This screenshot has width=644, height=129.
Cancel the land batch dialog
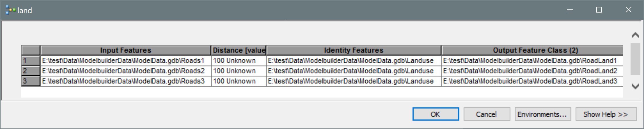pyautogui.click(x=486, y=114)
